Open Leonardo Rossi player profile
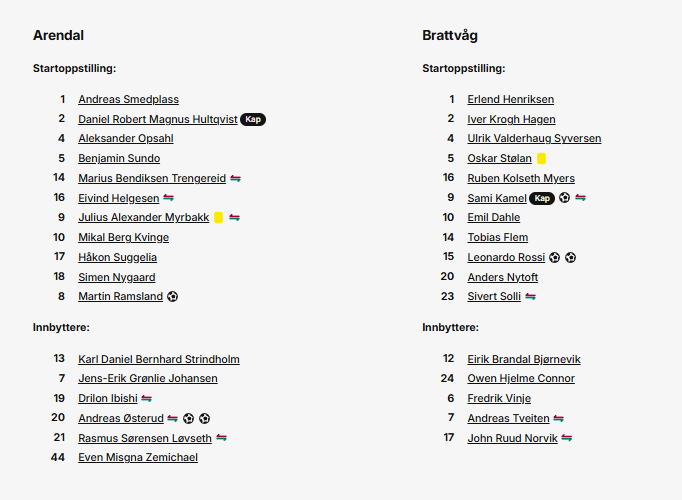Viewport: 682px width, 500px height. [x=506, y=257]
